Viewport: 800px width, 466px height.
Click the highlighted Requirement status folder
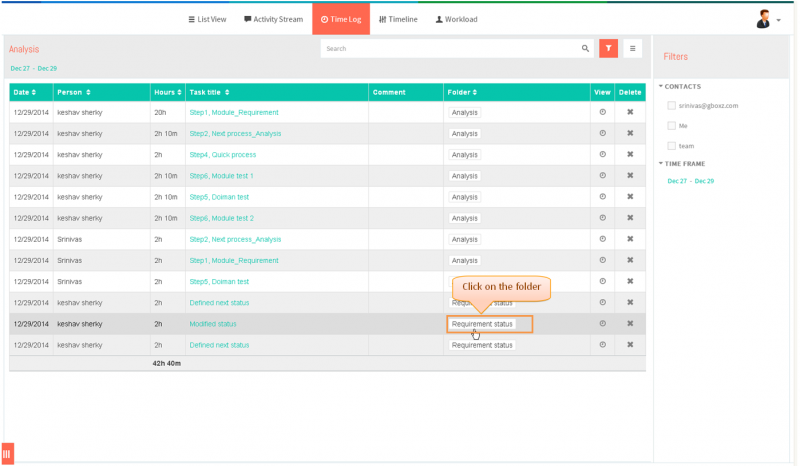coord(482,324)
